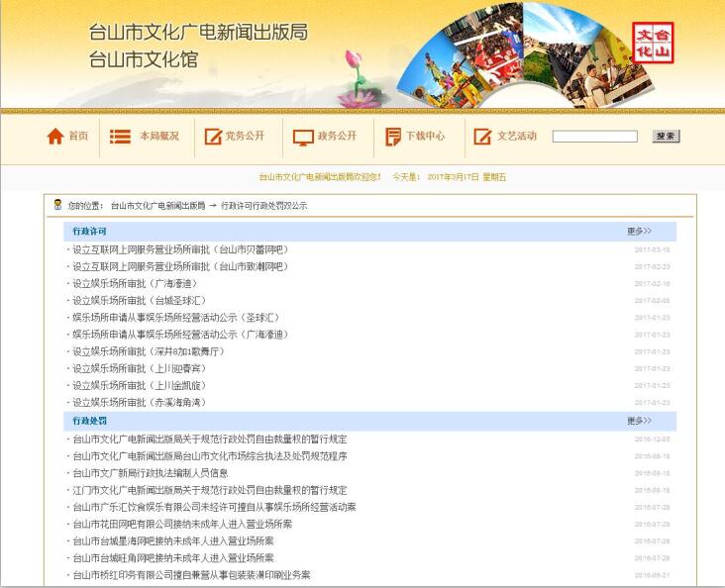
Task: Click the location marker icon in breadcrumb
Action: (57, 205)
